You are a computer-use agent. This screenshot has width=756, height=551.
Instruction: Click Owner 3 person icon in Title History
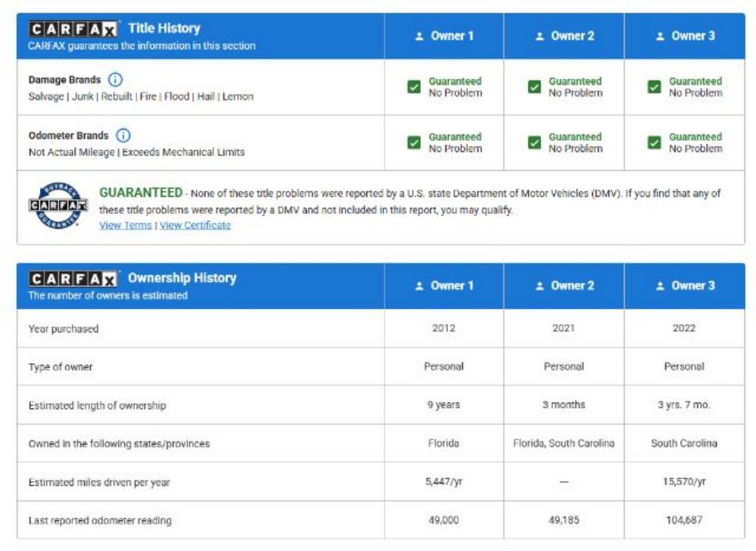coord(661,36)
